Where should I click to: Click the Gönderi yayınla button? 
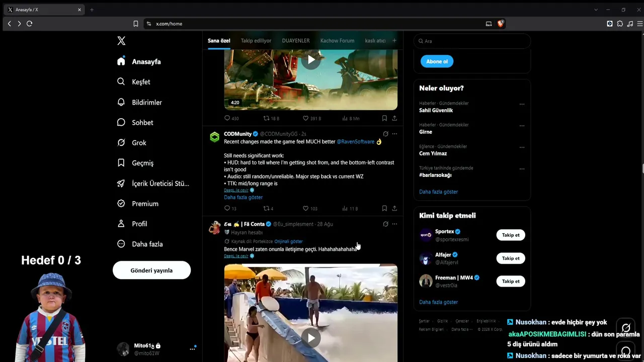pyautogui.click(x=151, y=270)
